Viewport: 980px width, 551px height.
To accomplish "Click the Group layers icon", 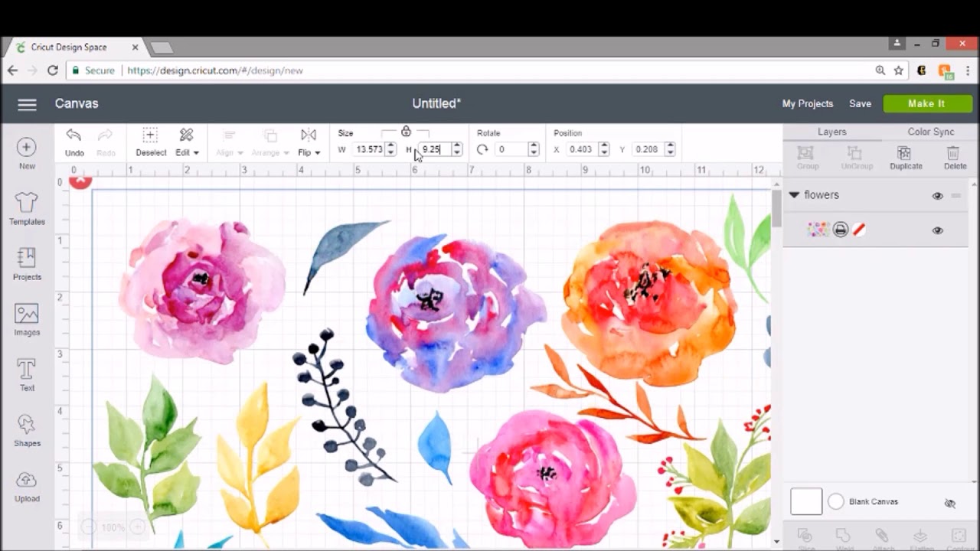I will (x=806, y=158).
